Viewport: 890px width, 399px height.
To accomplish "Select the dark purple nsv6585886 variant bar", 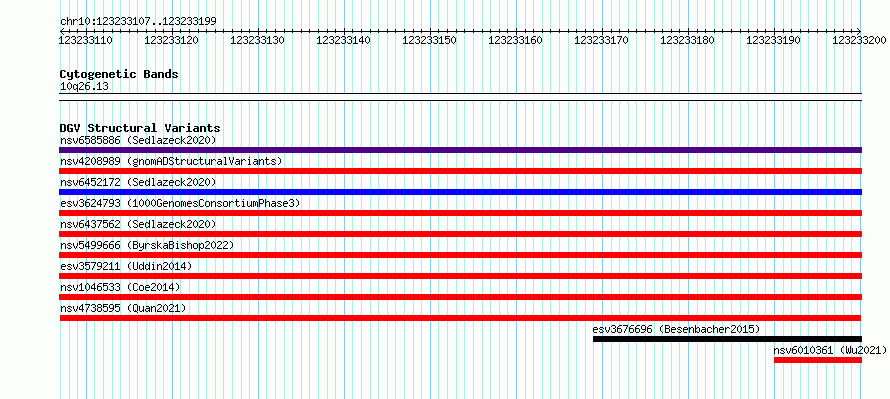I will (460, 150).
